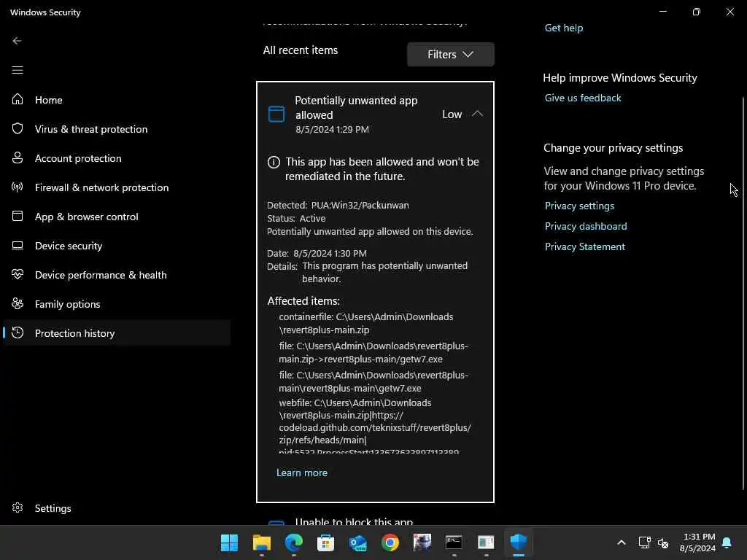747x560 pixels.
Task: Open File Explorer from the taskbar
Action: 262,542
